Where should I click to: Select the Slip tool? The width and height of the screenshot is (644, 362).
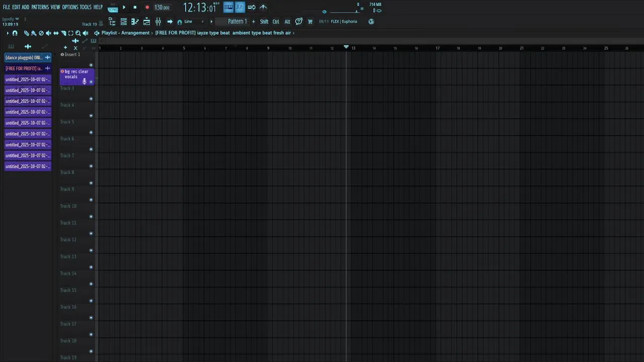56,33
